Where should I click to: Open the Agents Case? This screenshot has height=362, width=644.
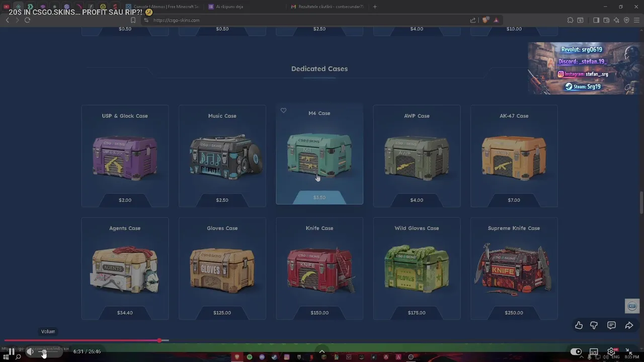pos(125,268)
